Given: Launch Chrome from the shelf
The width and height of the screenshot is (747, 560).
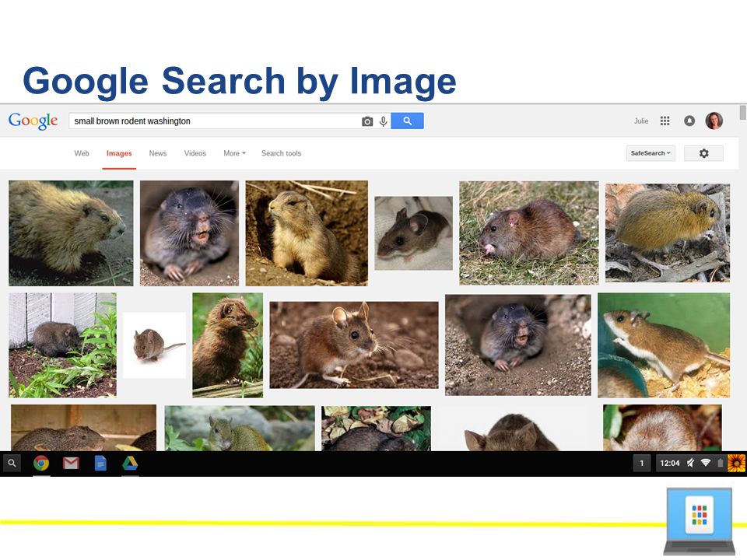Looking at the screenshot, I should pos(41,463).
